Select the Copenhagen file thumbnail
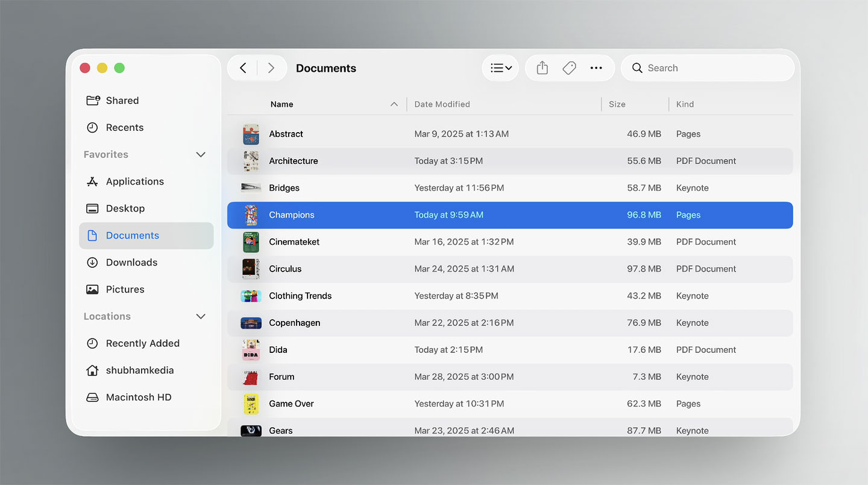Screen dimensions: 868x485 point(251,323)
